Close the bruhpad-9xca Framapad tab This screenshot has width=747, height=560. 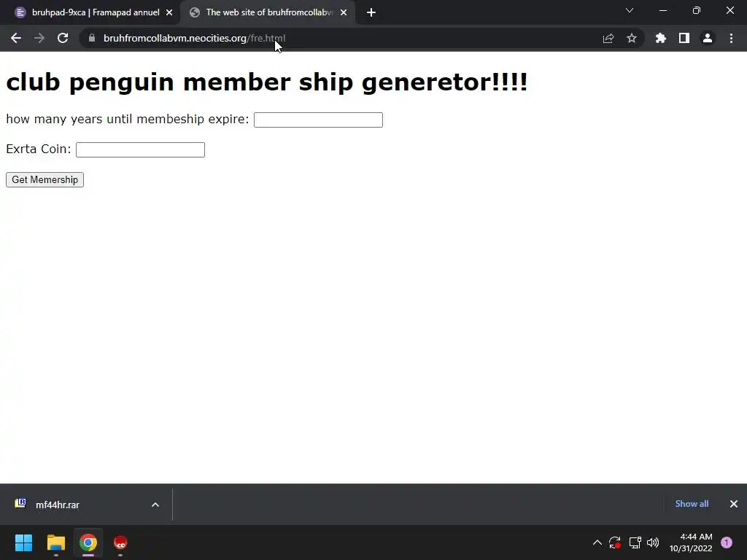click(169, 13)
